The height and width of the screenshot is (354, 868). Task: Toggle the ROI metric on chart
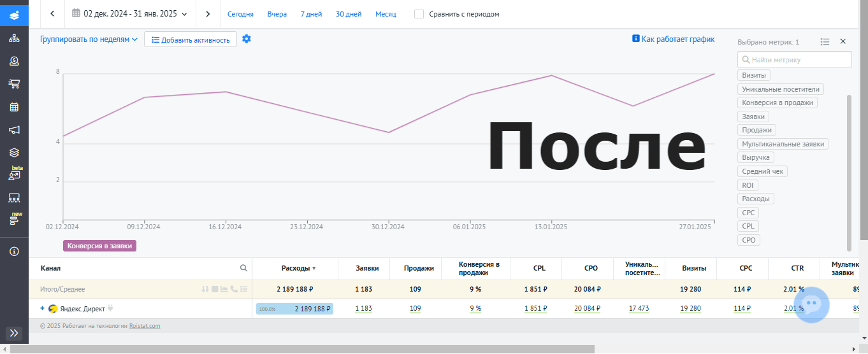pos(748,185)
